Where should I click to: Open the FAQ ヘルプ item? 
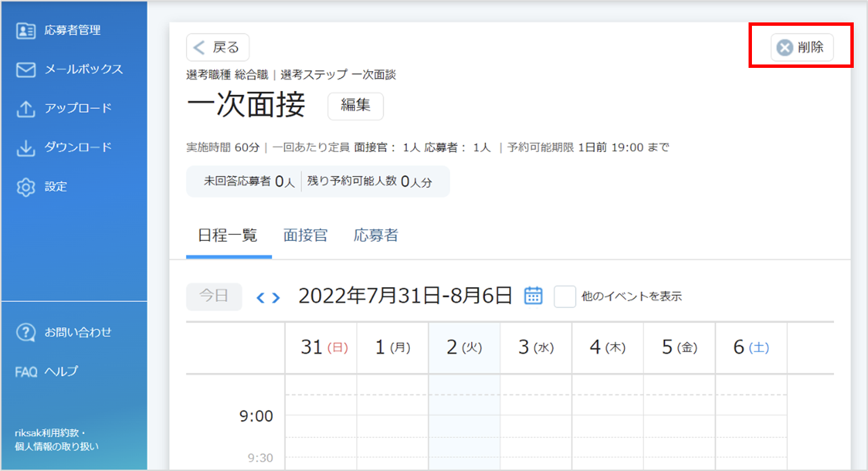[x=46, y=371]
